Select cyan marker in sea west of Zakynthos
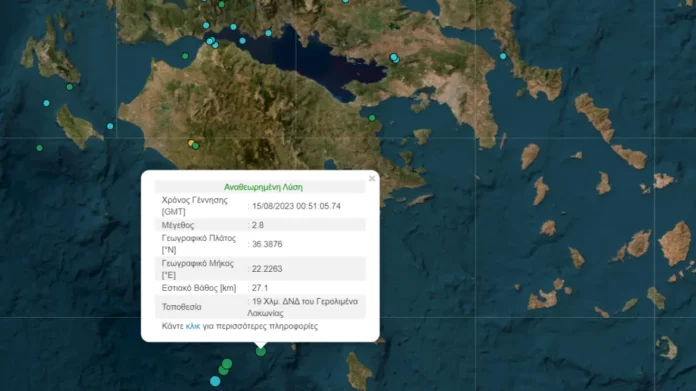Screen dimensions: 696x391 47,103
